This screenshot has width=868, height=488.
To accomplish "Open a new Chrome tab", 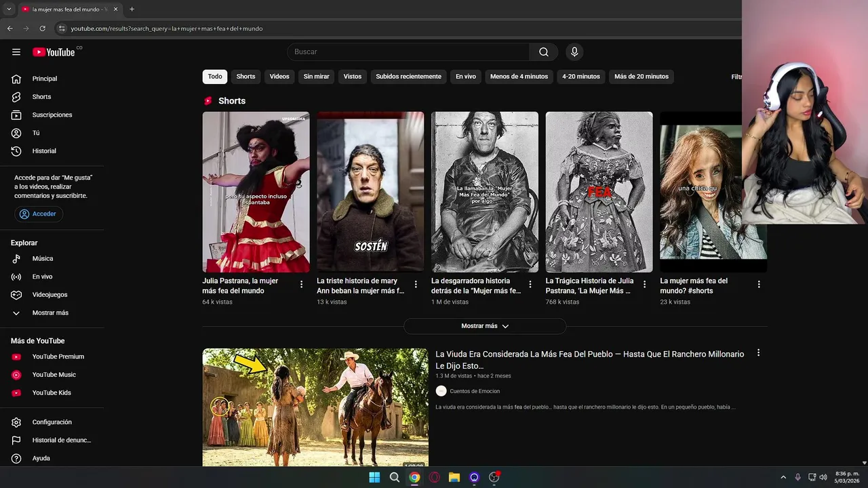I will 132,9.
